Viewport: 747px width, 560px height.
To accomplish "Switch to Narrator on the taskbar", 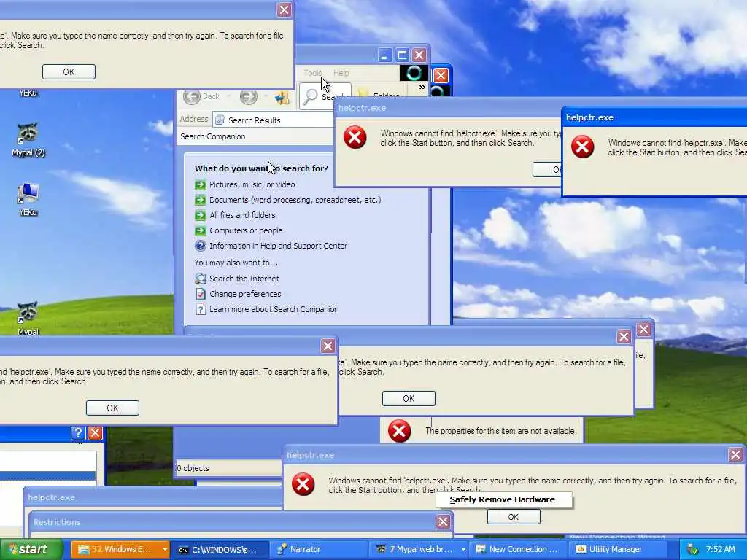I will [320, 550].
